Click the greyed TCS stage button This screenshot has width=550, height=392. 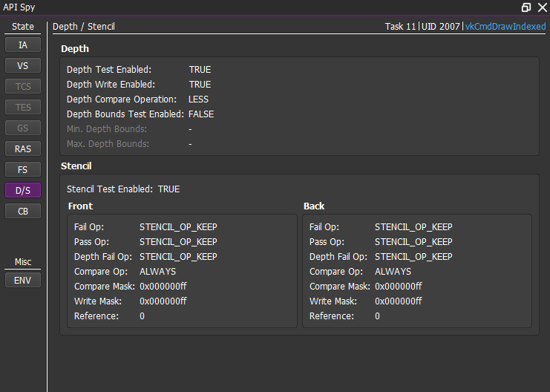[23, 86]
